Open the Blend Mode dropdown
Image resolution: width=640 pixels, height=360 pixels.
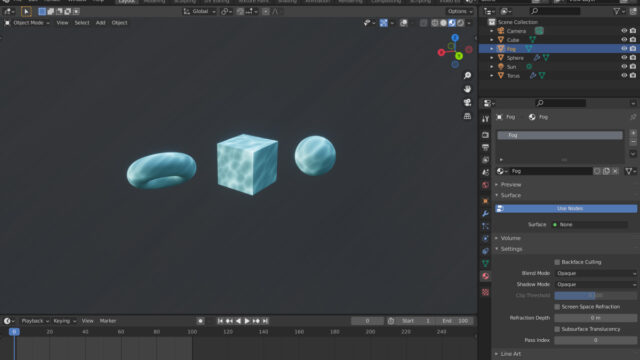tap(596, 273)
